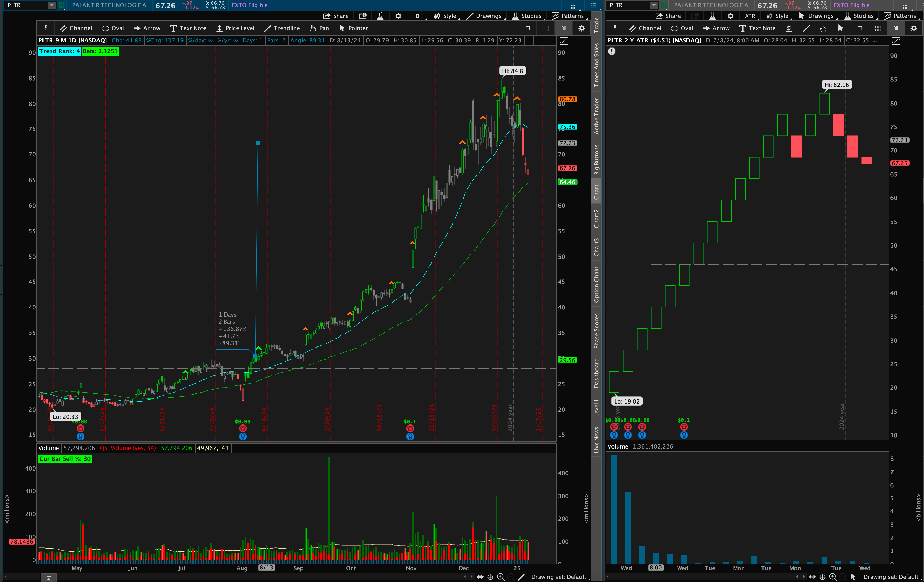Toggle grid layout view in right chart
This screenshot has width=924, height=582.
pyautogui.click(x=878, y=28)
